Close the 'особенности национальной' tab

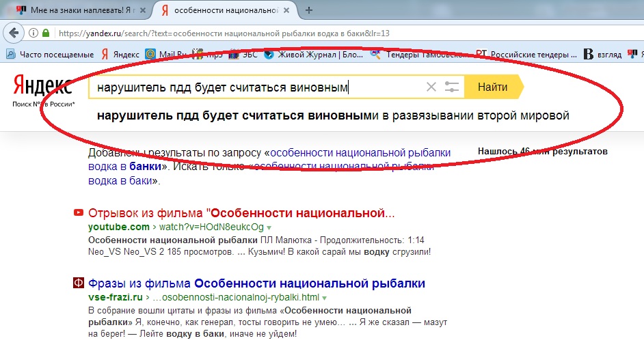(286, 11)
